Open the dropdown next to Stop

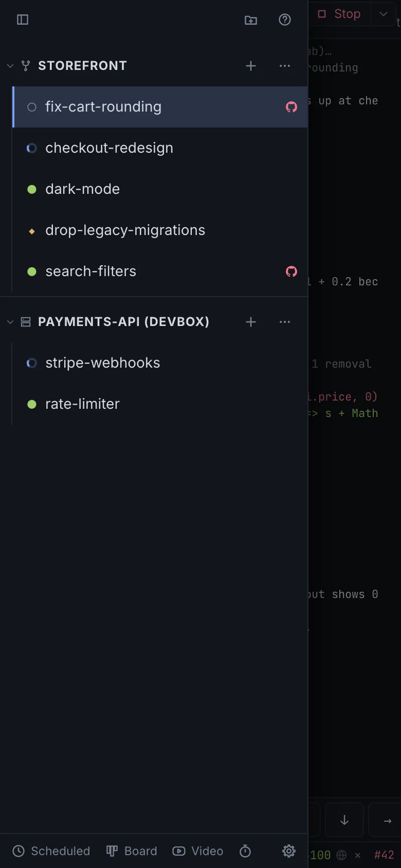coord(383,14)
